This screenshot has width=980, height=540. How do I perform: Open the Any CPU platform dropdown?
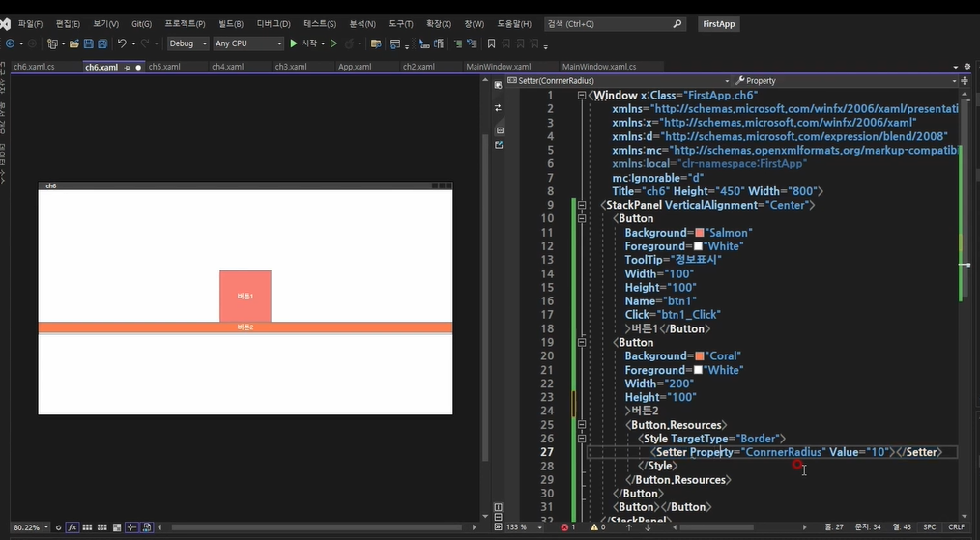tap(248, 43)
